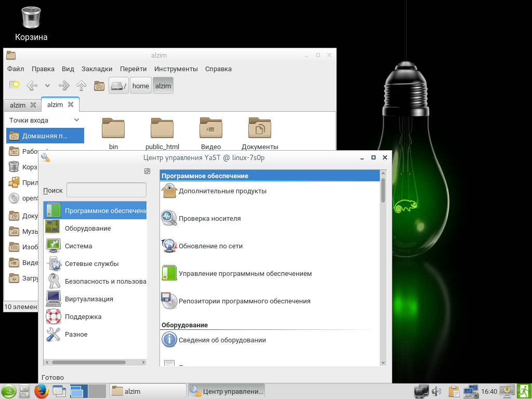Open the Инструменты menu
Viewport: 532px width, 399px height.
point(176,69)
